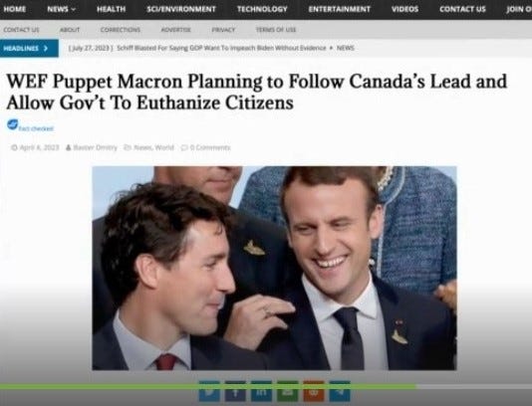Image resolution: width=532 pixels, height=406 pixels.
Task: Share article via LinkedIn icon
Action: pos(261,391)
